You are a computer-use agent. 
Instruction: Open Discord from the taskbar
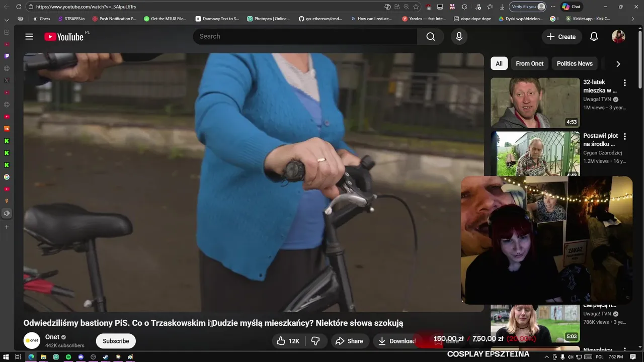[80, 357]
